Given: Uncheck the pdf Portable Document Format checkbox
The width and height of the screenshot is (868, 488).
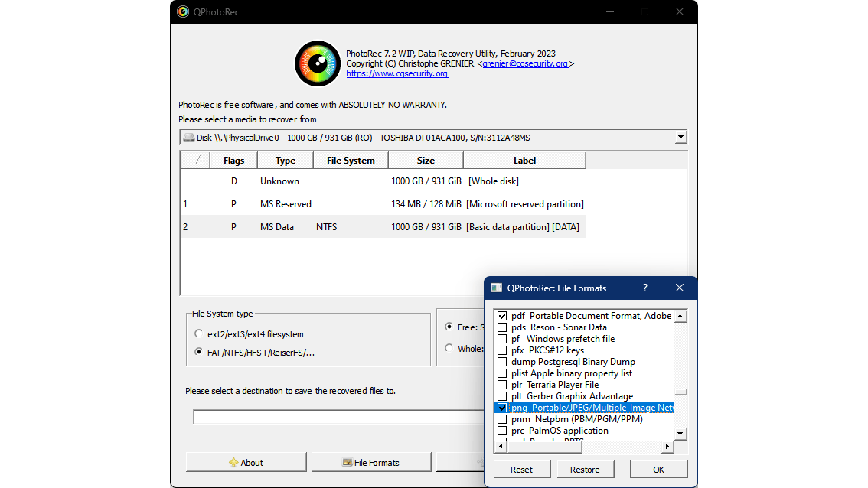Looking at the screenshot, I should (502, 316).
